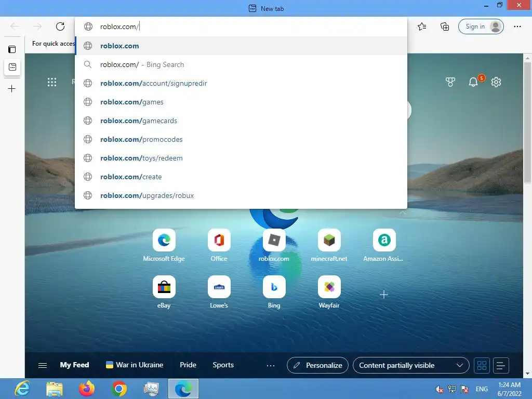Switch to Pride feed tab
Image resolution: width=532 pixels, height=399 pixels.
point(188,365)
